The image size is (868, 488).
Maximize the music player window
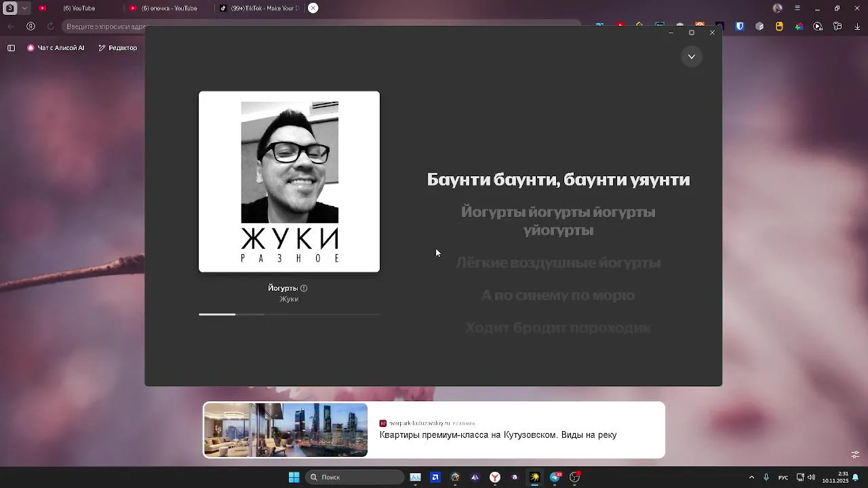point(692,33)
